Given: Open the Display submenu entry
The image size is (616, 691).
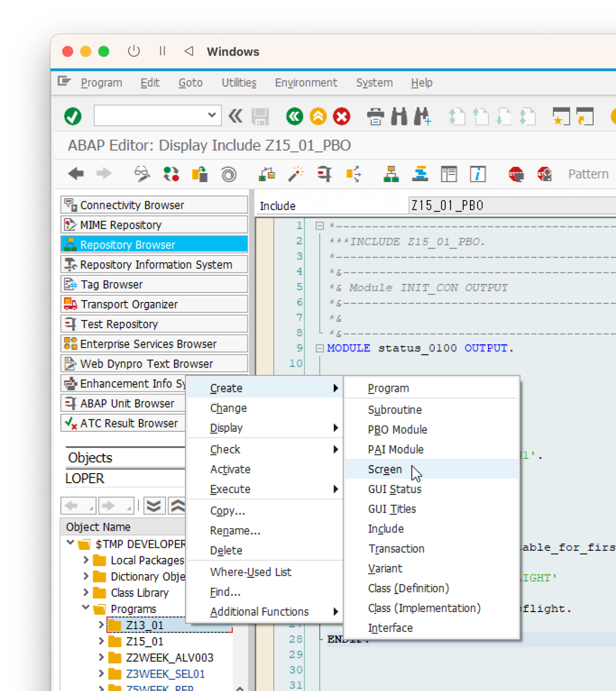Looking at the screenshot, I should pos(265,428).
